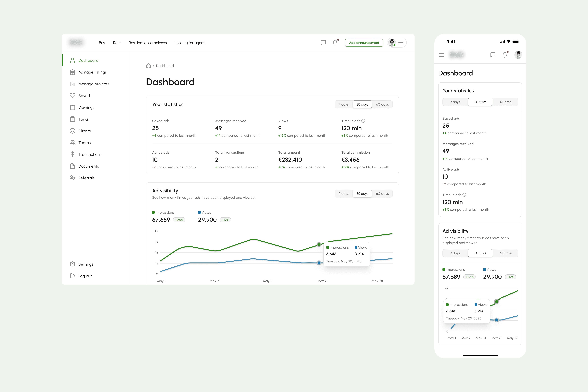Expand the profile avatar menu in header
This screenshot has width=588, height=392.
(397, 43)
